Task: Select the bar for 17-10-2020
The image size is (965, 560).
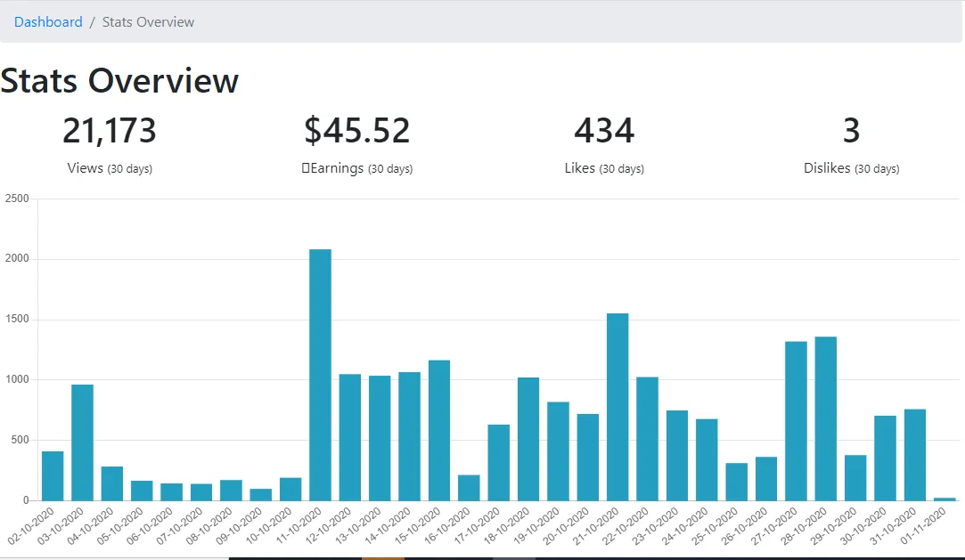Action: (498, 463)
